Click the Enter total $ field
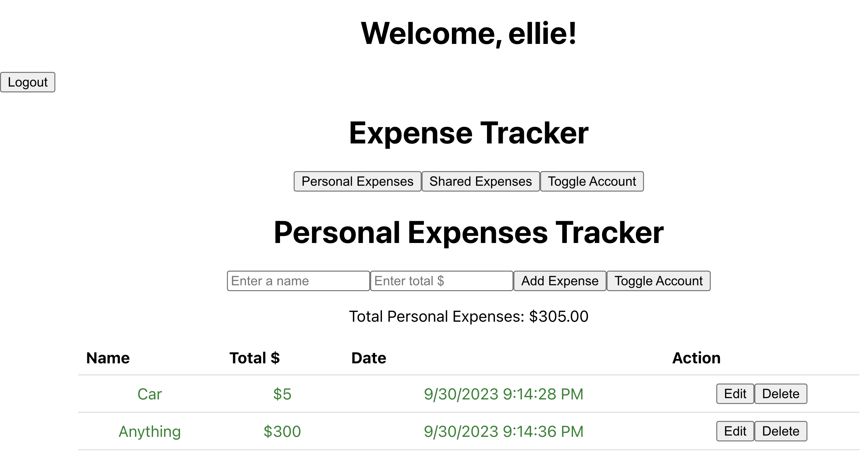This screenshot has height=458, width=868. pos(441,280)
